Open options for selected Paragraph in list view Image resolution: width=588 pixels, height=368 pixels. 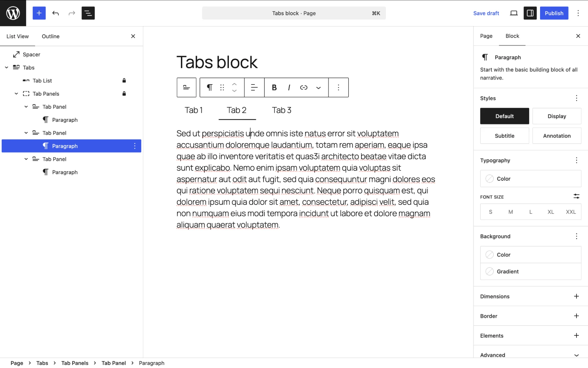[x=135, y=146]
